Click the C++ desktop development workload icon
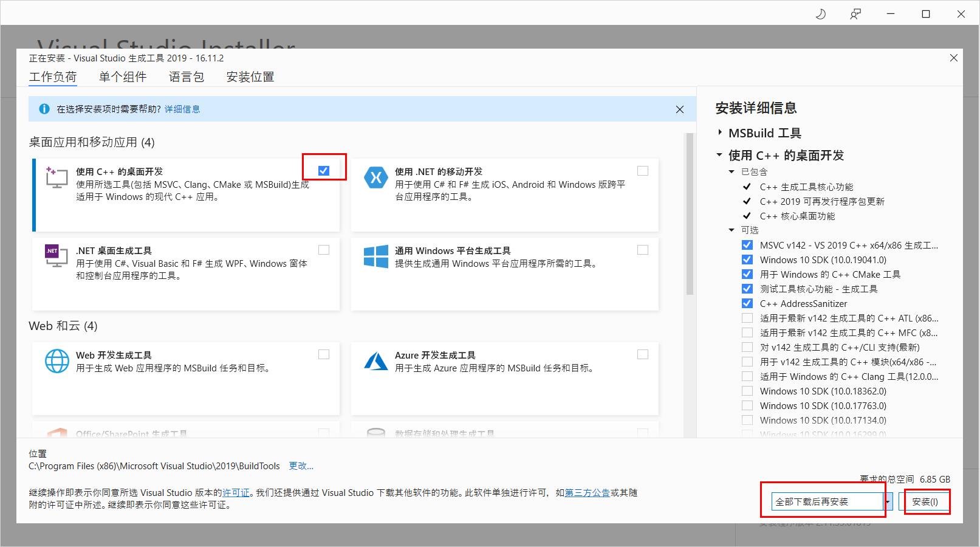This screenshot has height=547, width=980. (x=57, y=177)
